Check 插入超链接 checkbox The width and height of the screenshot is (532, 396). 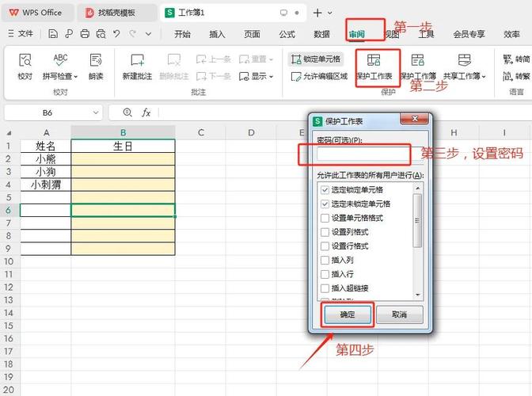325,288
